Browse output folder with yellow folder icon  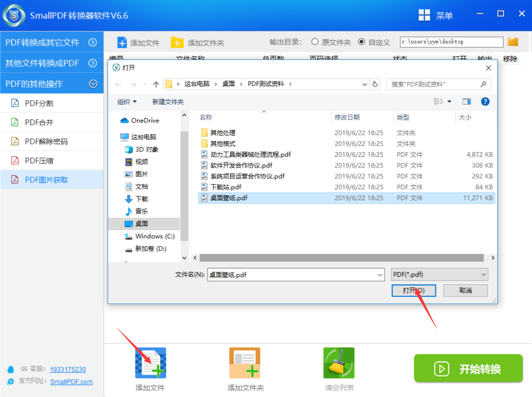513,42
